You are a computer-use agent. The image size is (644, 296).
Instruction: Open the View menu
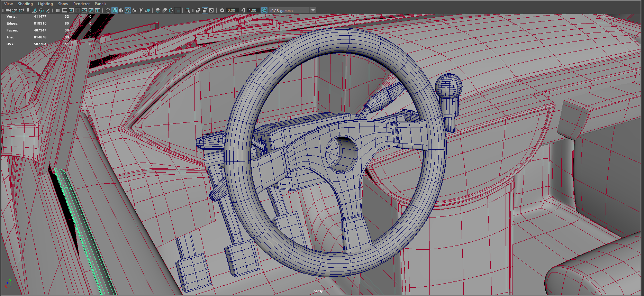pos(8,4)
